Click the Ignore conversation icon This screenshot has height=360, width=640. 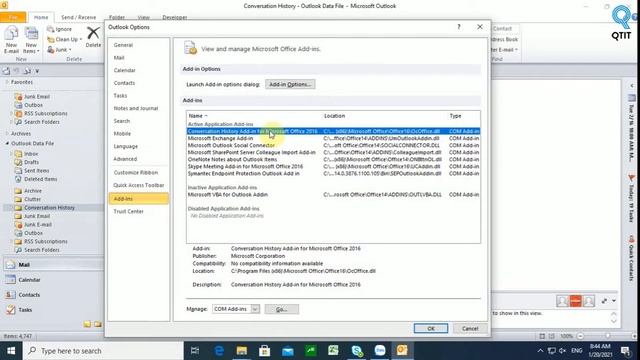60,29
